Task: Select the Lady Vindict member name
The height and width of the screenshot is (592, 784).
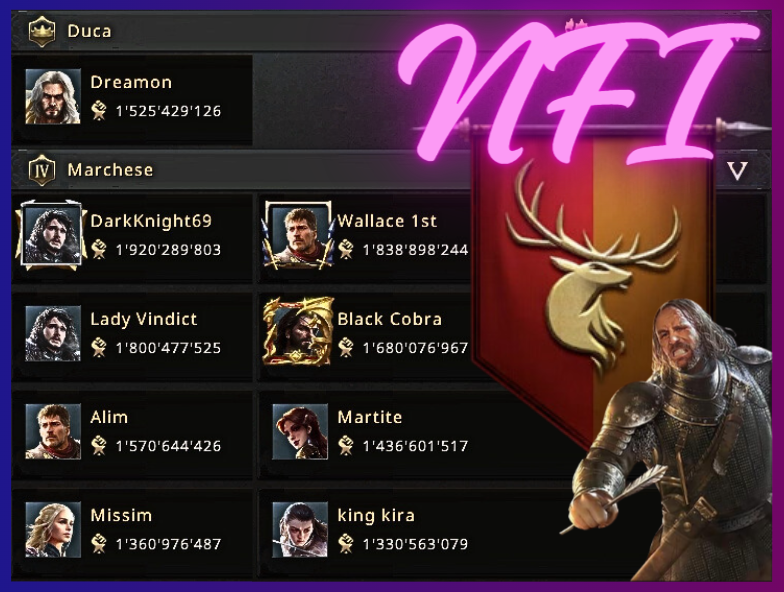Action: (144, 319)
